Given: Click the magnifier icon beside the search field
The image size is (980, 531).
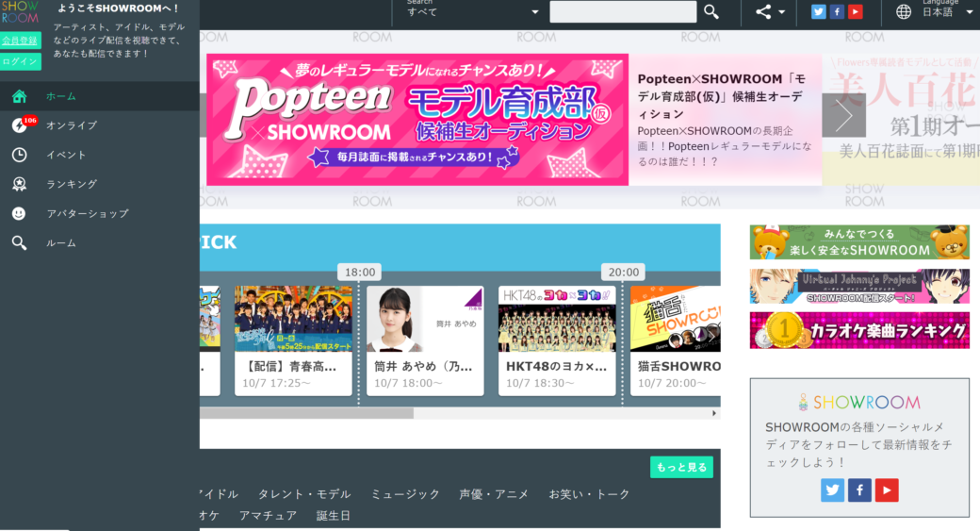Looking at the screenshot, I should (x=711, y=11).
